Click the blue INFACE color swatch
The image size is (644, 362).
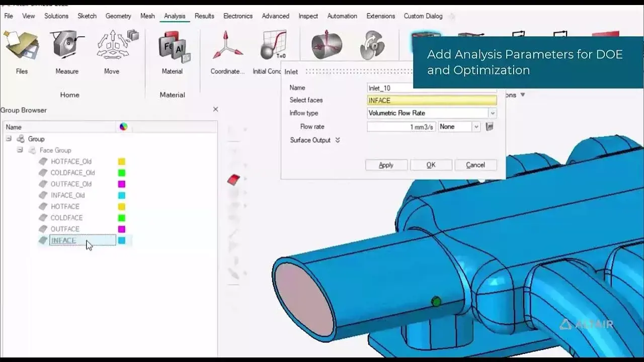pyautogui.click(x=121, y=240)
